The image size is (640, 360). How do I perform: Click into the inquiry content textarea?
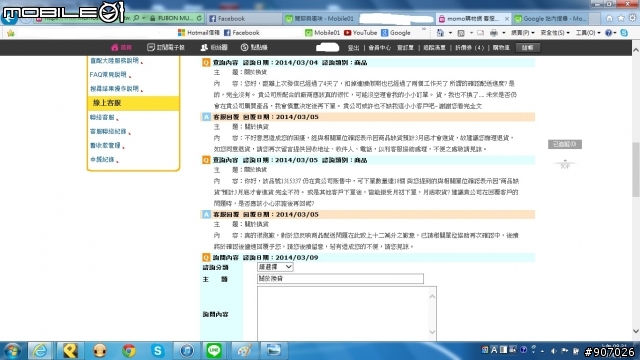pyautogui.click(x=343, y=313)
